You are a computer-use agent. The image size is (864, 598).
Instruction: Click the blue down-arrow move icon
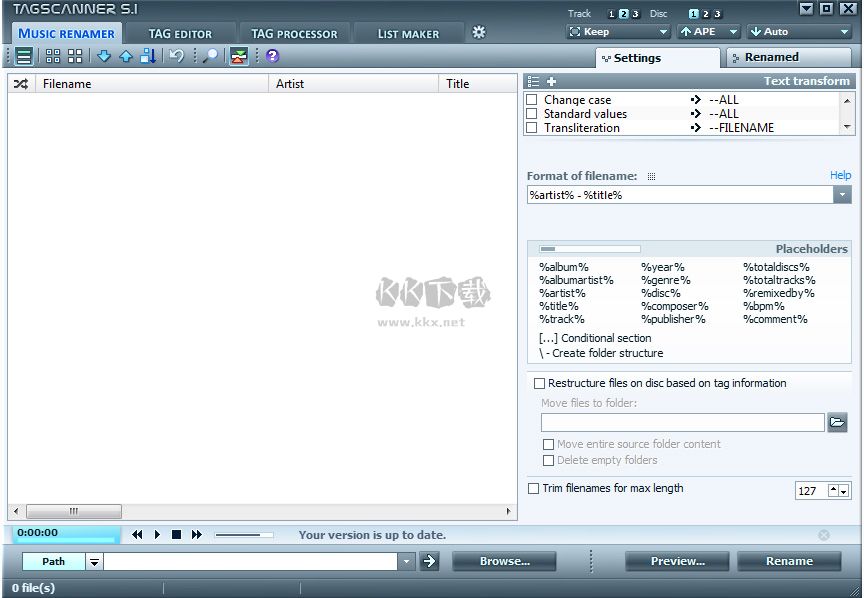[104, 56]
